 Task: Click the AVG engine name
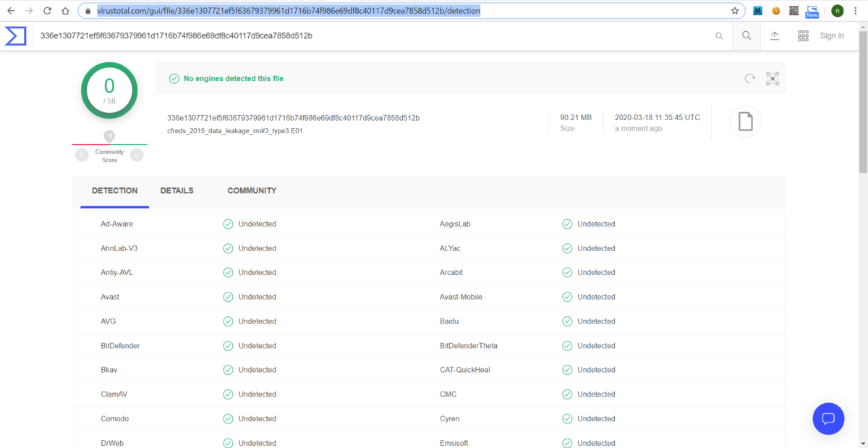[109, 321]
